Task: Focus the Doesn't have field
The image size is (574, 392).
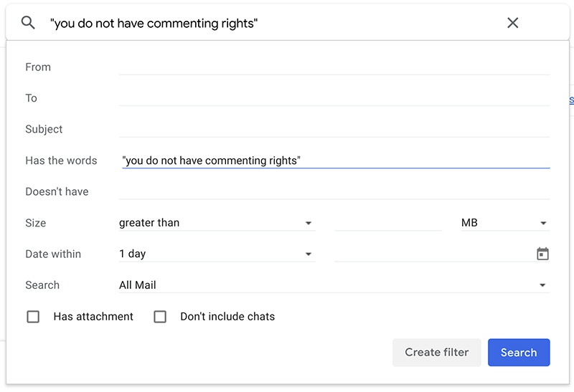Action: point(334,191)
